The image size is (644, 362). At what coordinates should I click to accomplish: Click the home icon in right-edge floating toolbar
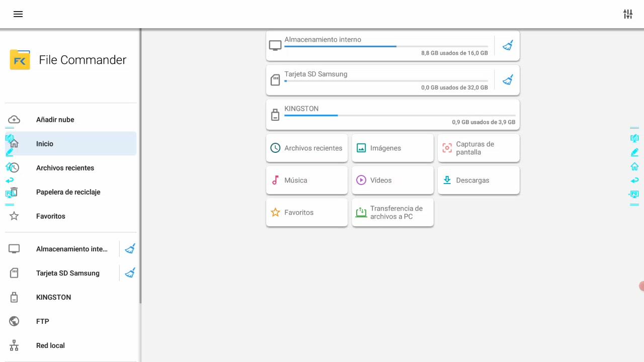(634, 166)
